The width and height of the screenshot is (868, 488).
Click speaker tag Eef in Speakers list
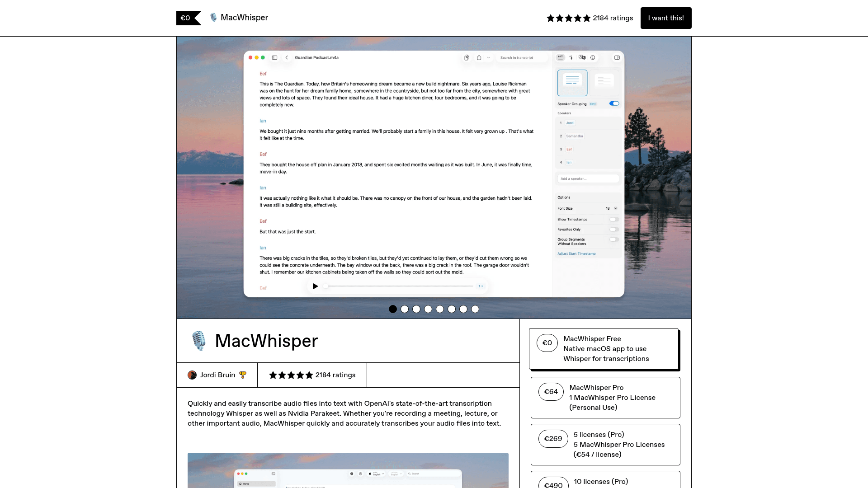tap(569, 149)
